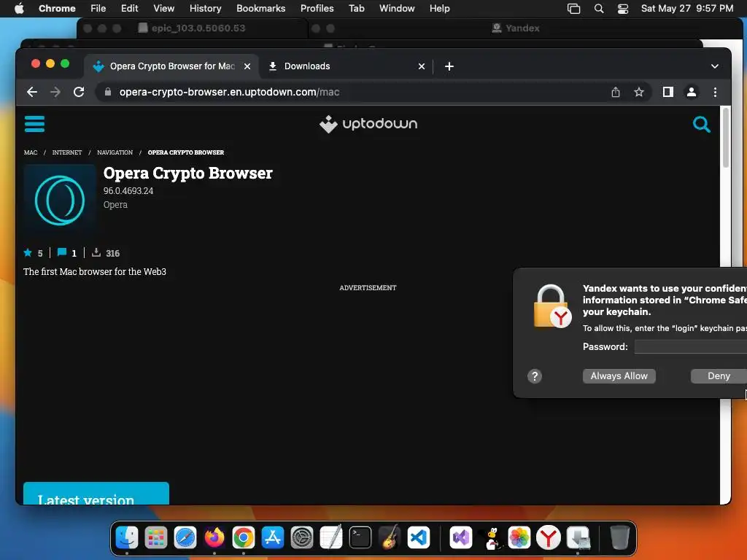Click the blue star rating icon
This screenshot has width=747, height=560.
(28, 252)
